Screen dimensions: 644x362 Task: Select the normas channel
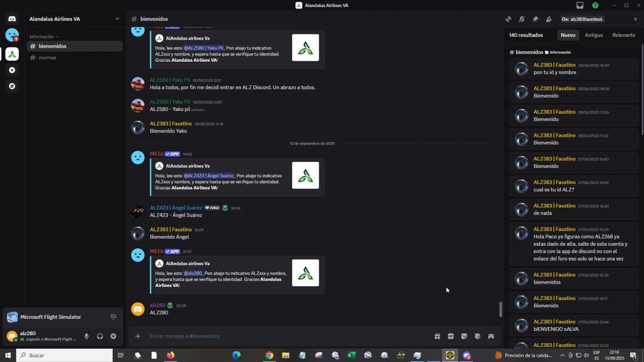pyautogui.click(x=75, y=57)
